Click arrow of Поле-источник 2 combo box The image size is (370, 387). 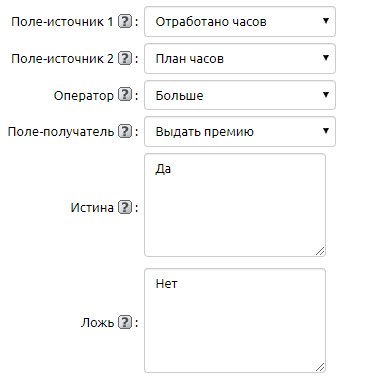[x=326, y=58]
